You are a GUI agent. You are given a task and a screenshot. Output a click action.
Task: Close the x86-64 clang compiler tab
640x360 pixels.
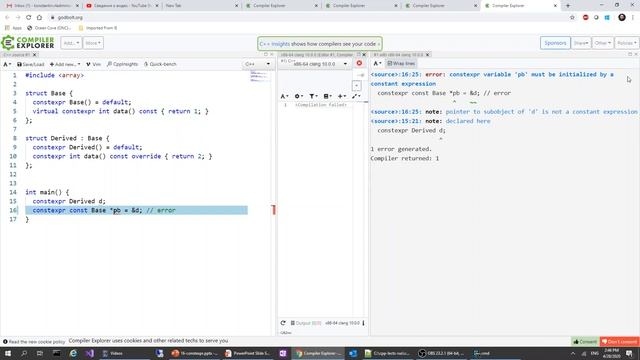pos(364,55)
